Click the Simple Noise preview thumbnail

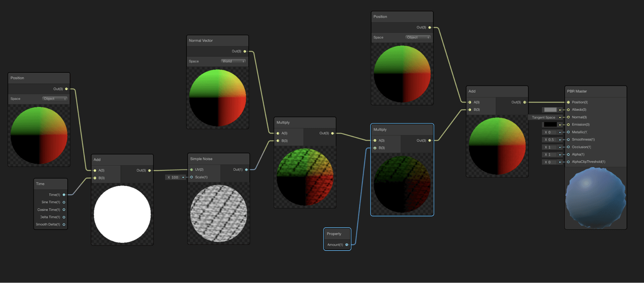click(218, 213)
